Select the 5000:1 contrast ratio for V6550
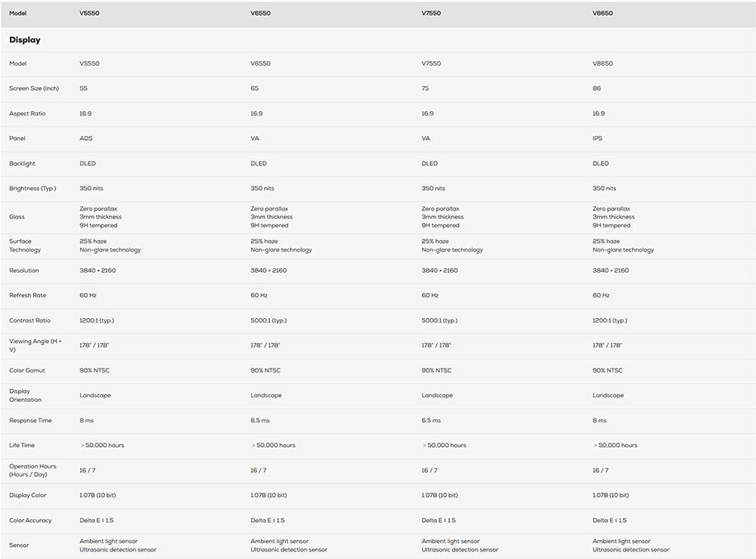This screenshot has height=559, width=756. coord(268,320)
